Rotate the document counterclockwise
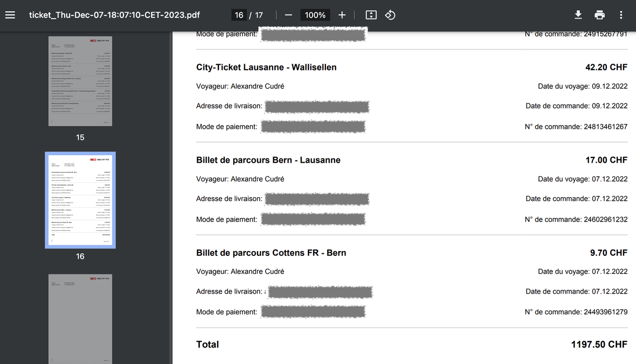This screenshot has width=636, height=364. [390, 15]
